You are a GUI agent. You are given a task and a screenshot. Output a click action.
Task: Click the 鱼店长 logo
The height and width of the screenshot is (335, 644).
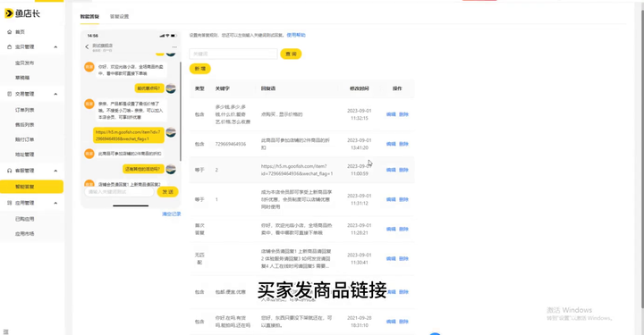click(22, 13)
